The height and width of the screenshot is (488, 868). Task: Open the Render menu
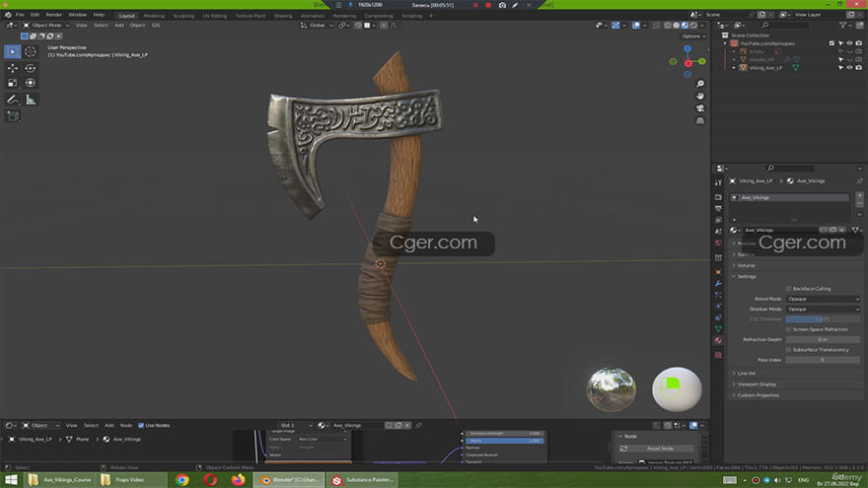coord(54,15)
